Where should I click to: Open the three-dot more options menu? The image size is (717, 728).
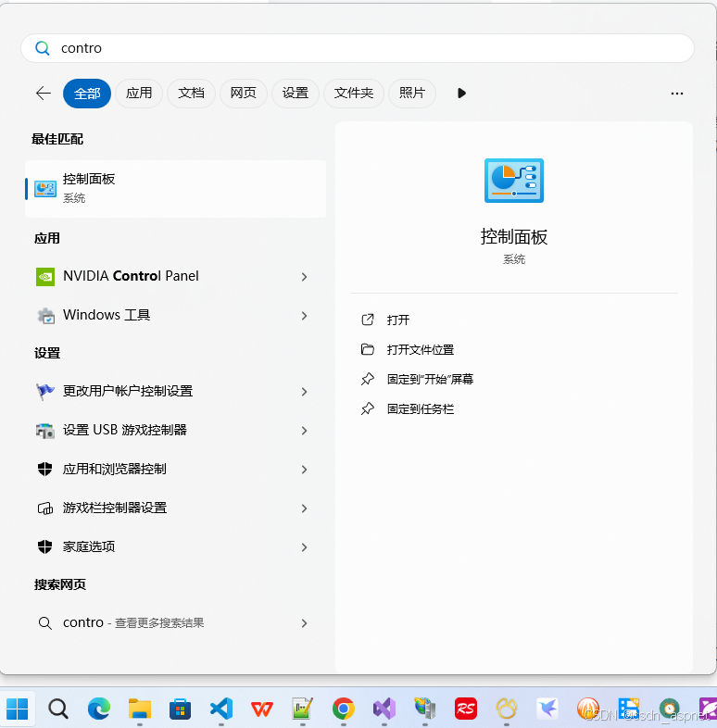(676, 94)
